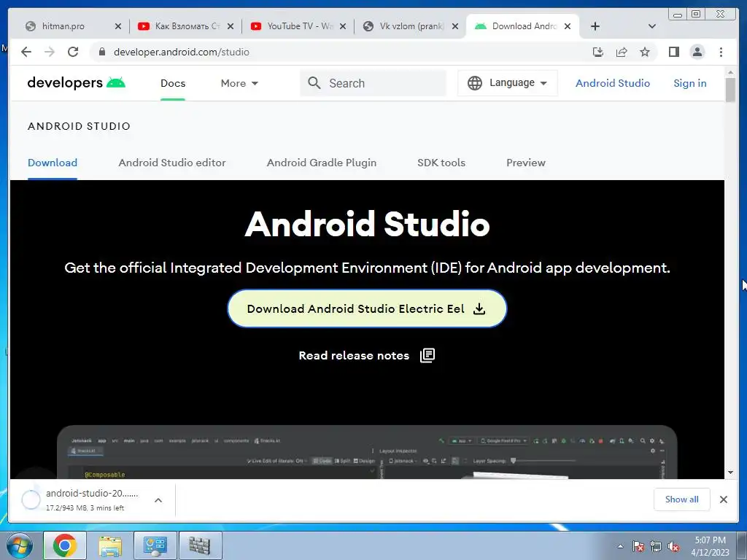Switch to the Vk vzlom tab
747x560 pixels.
point(412,26)
